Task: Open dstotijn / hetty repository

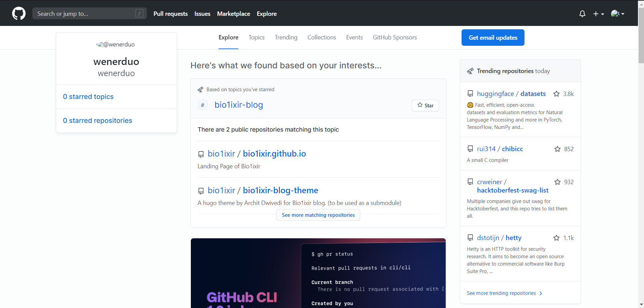Action: (499, 238)
